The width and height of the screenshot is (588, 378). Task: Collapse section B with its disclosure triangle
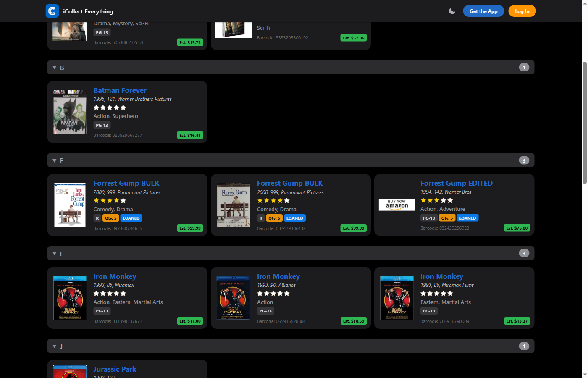[54, 67]
